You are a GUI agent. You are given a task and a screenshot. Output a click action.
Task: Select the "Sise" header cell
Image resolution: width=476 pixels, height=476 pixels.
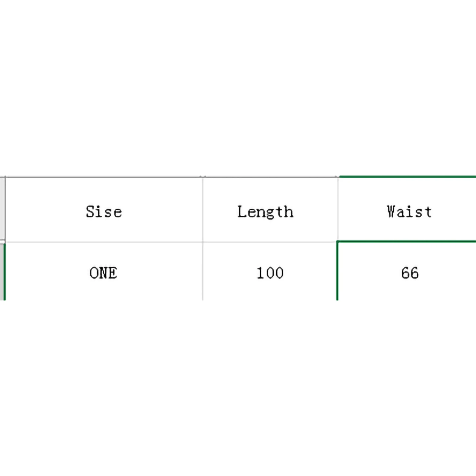point(104,212)
